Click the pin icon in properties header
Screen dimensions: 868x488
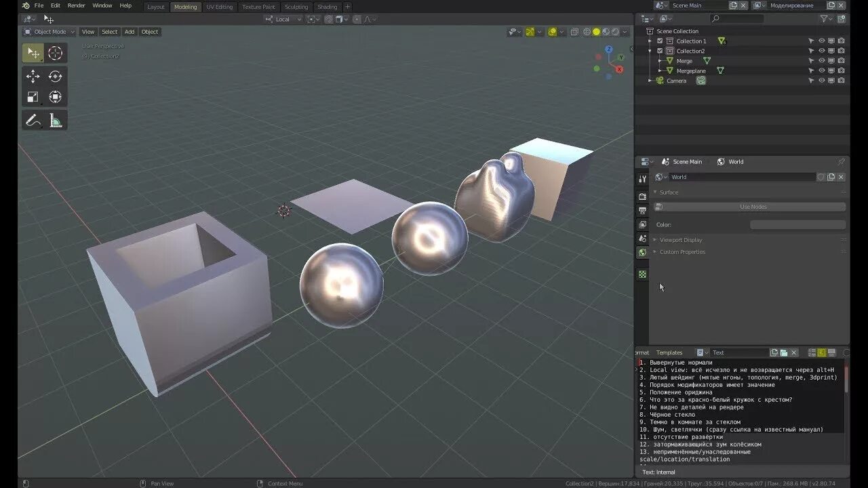coord(841,162)
